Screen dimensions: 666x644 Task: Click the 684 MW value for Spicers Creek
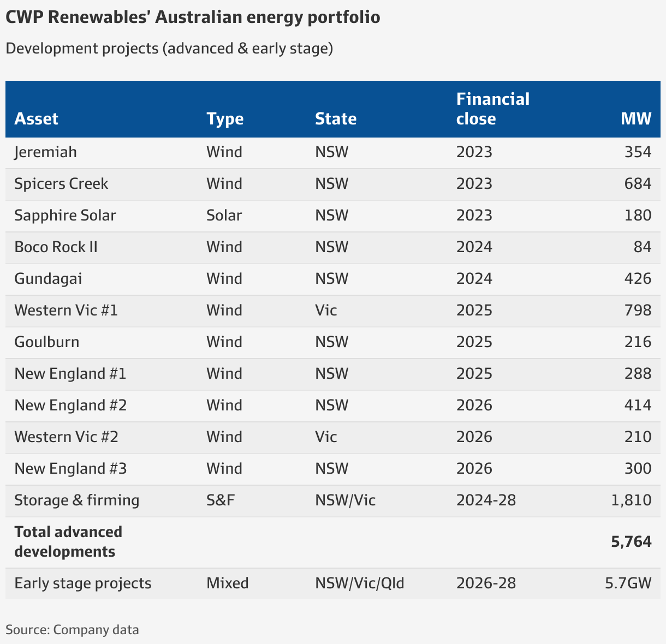tap(638, 183)
